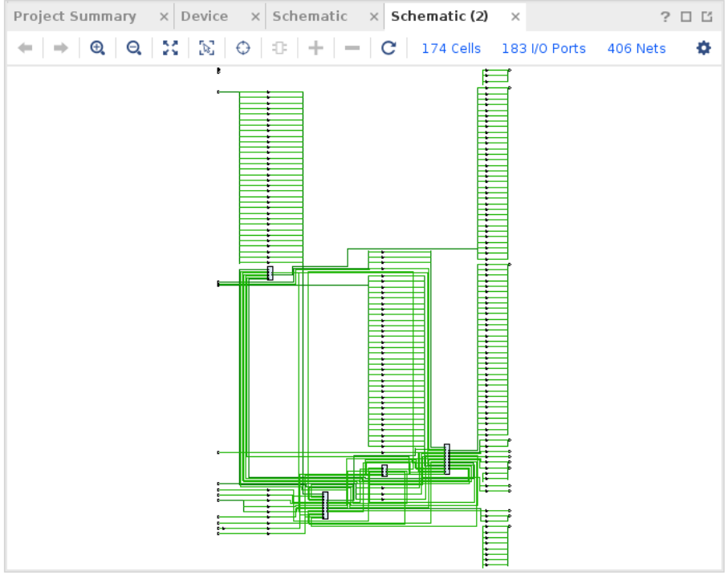
Task: Switch to the first Schematic tab
Action: [x=310, y=16]
